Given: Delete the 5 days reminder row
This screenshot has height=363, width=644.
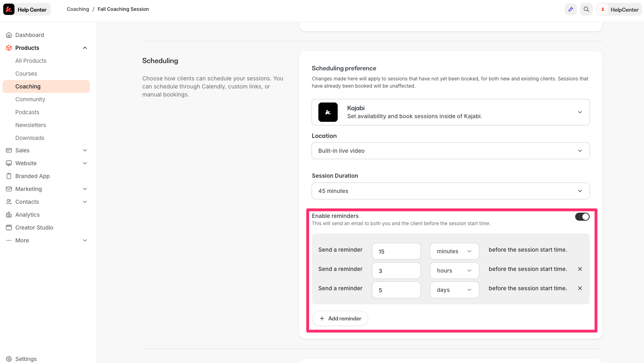Looking at the screenshot, I should click(580, 288).
